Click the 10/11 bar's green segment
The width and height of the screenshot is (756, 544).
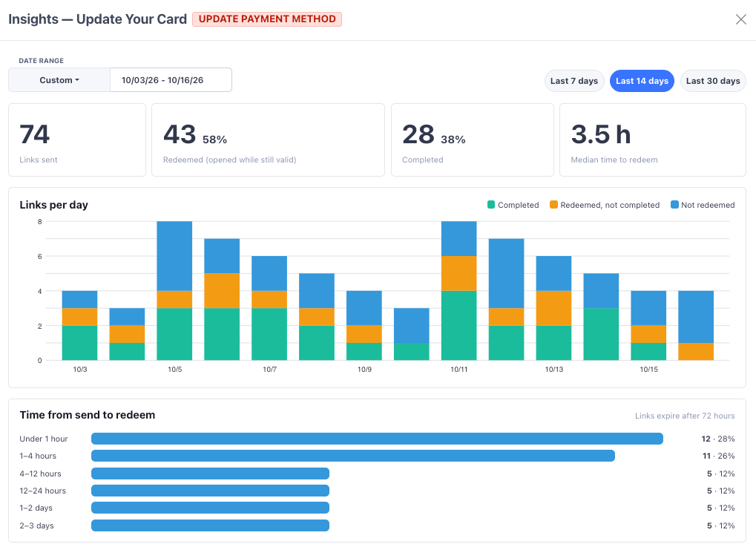tap(459, 326)
